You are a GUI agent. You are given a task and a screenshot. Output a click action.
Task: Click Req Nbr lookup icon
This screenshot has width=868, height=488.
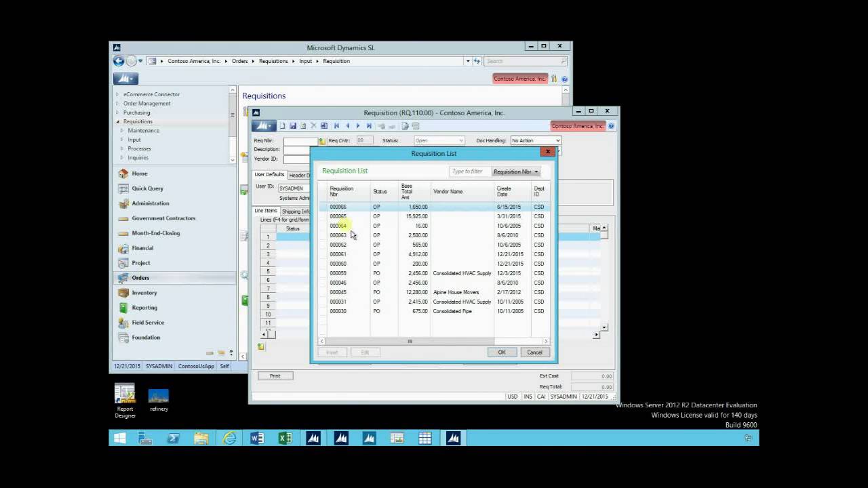(x=322, y=141)
